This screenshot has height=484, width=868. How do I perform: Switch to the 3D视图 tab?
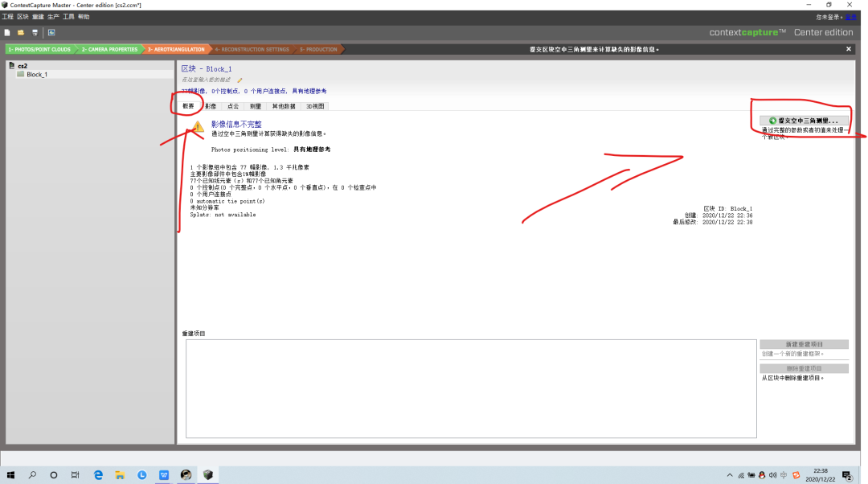pos(315,106)
